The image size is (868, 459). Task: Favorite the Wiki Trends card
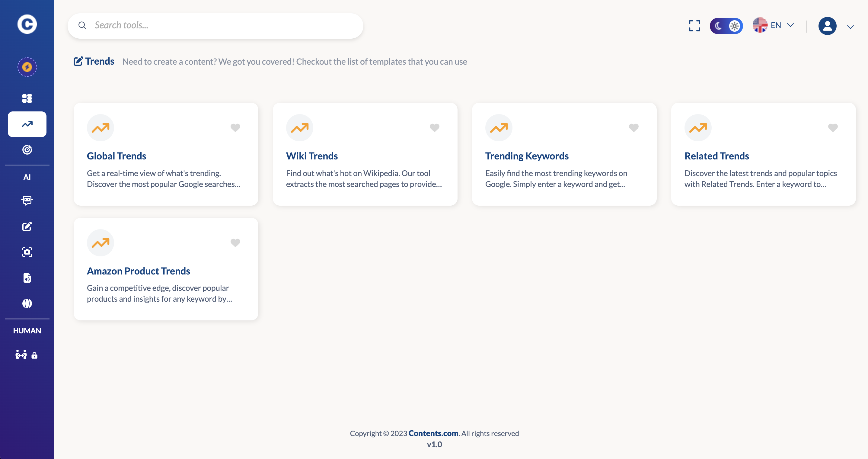[x=434, y=127]
